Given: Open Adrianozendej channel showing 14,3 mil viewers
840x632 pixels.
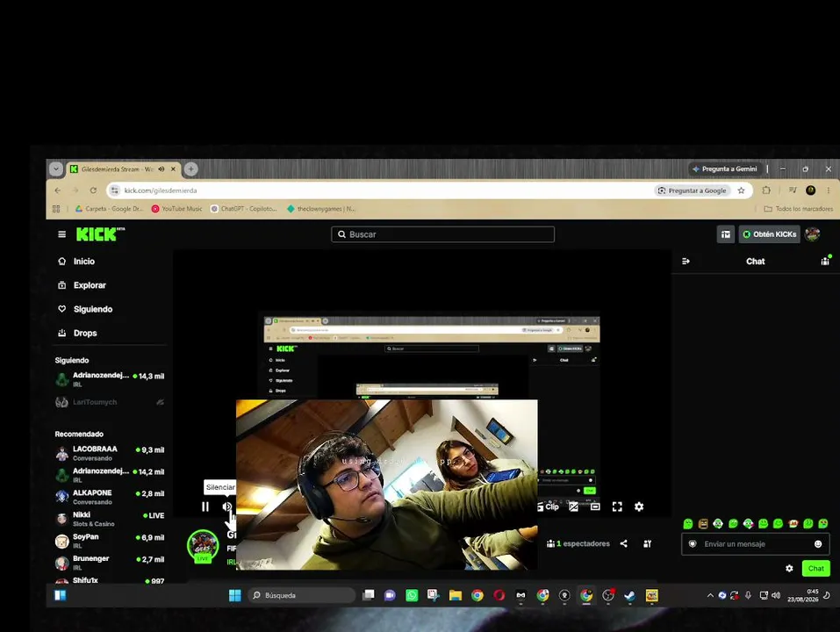Looking at the screenshot, I should 110,379.
